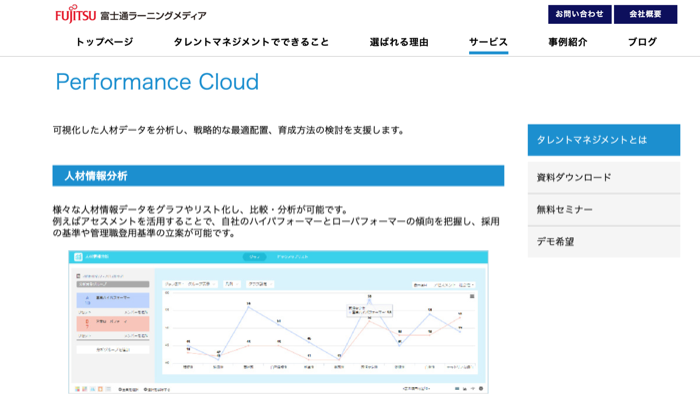Click the 人材情報分析 section header bar

[x=278, y=175]
